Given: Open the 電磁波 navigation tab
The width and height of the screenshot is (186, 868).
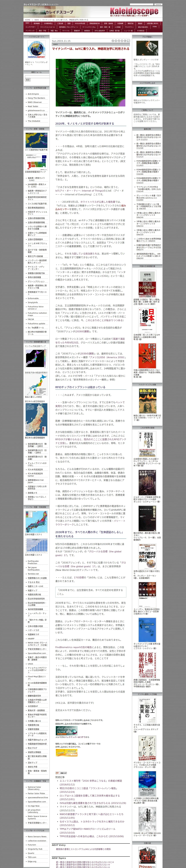Looking at the screenshot, I should click(140, 23).
